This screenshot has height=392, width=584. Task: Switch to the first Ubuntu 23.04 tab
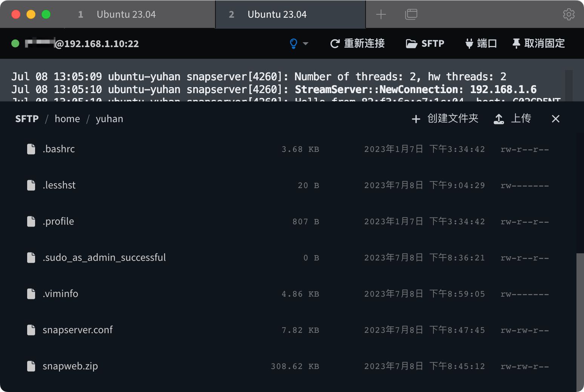click(126, 14)
